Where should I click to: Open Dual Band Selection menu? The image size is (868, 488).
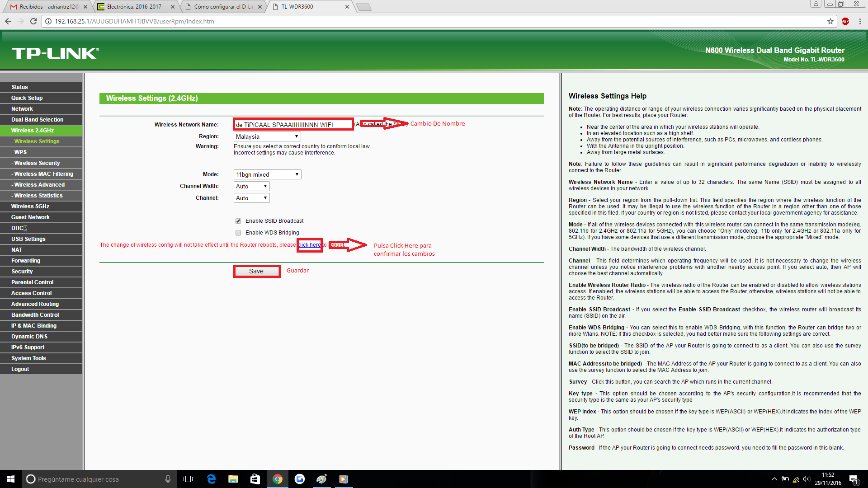pos(41,120)
